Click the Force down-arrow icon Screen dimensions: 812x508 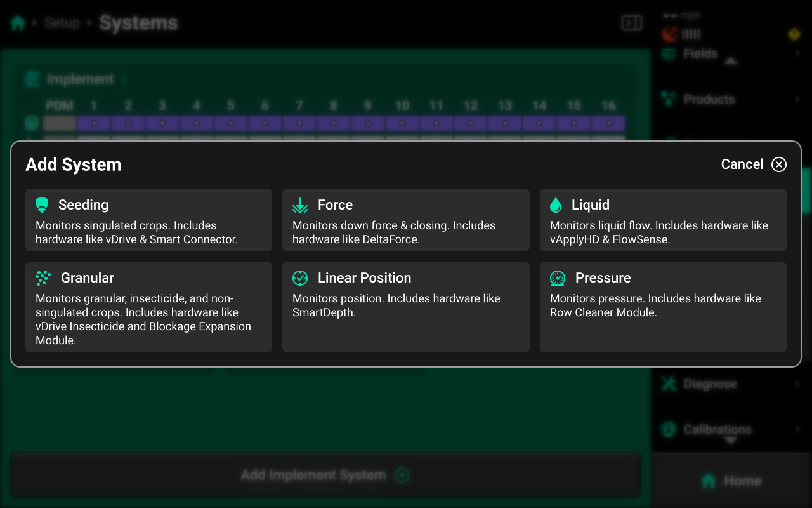click(299, 204)
